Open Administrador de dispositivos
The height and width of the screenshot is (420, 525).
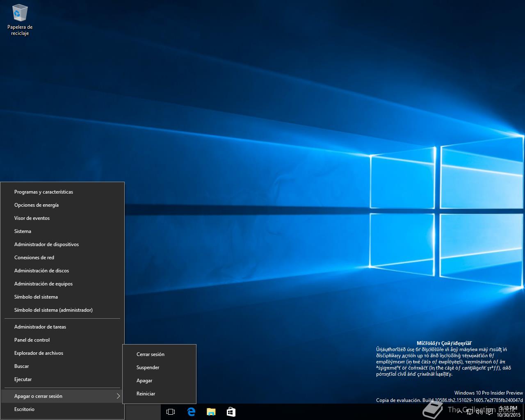click(x=62, y=244)
